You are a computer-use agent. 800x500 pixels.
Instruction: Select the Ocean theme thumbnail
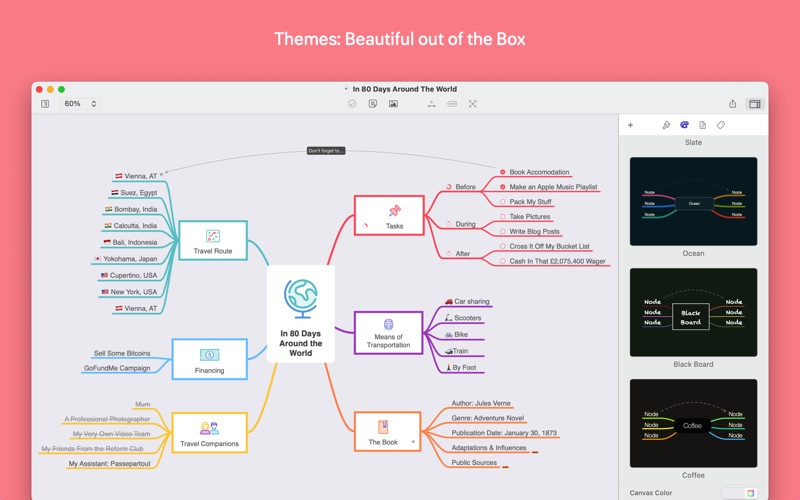pyautogui.click(x=693, y=201)
